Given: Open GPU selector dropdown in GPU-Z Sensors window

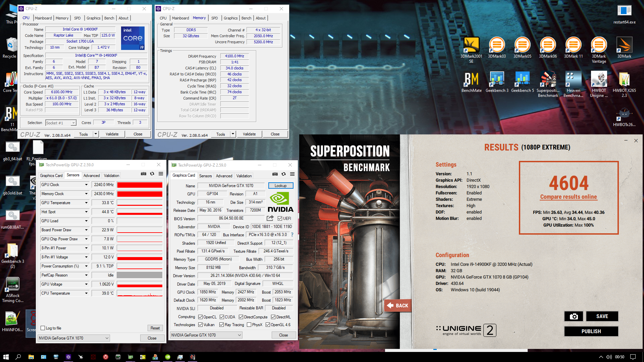Looking at the screenshot, I should (x=74, y=338).
